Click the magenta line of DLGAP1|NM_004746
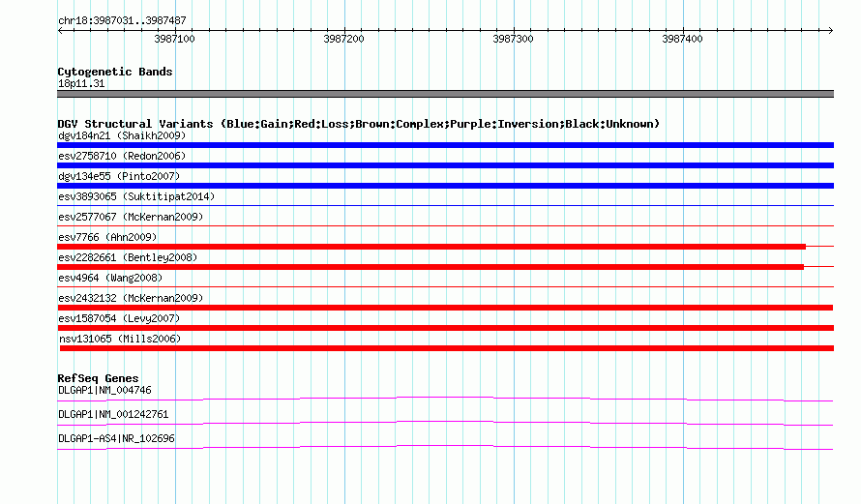861x504 pixels. [445, 398]
